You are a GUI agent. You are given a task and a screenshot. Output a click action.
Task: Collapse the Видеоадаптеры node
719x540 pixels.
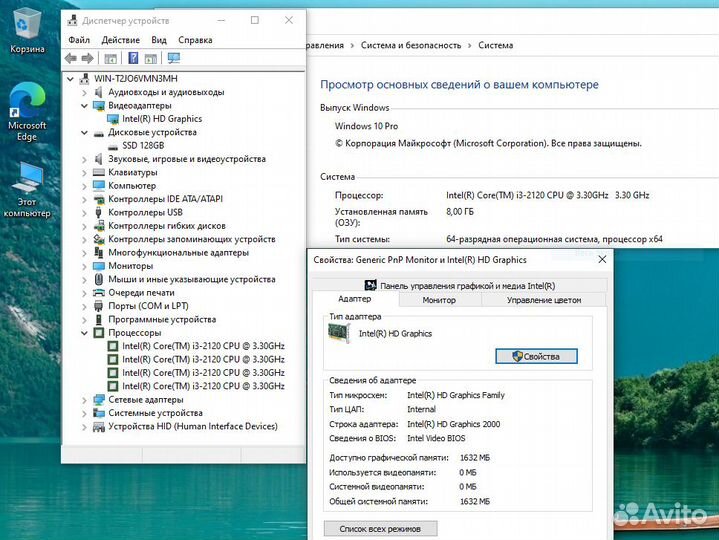84,106
